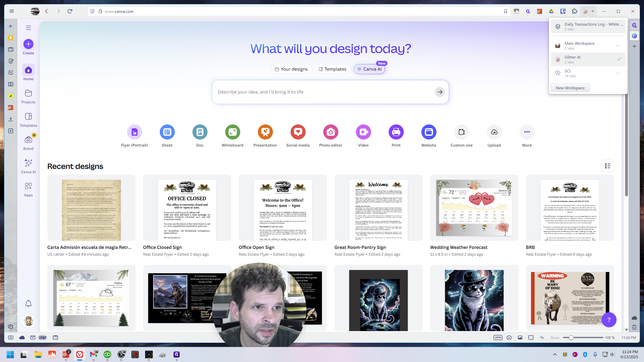
Task: Go to Home in Canva sidebar
Action: point(28,72)
